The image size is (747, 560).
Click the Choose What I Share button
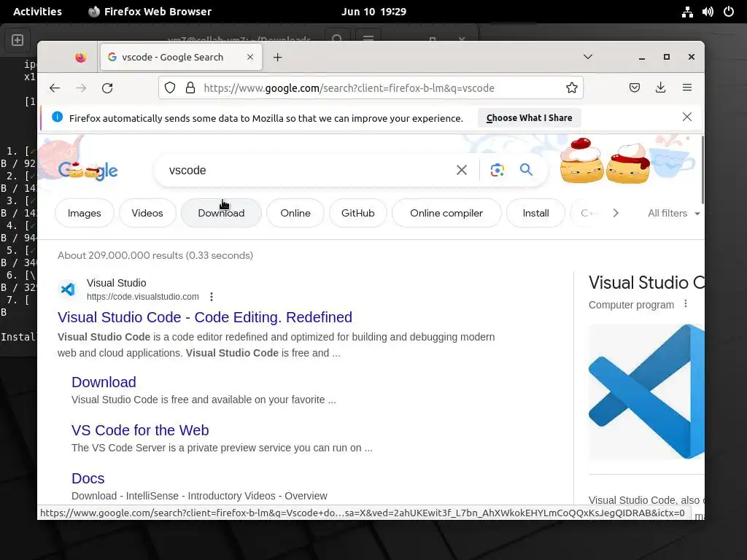pyautogui.click(x=530, y=117)
